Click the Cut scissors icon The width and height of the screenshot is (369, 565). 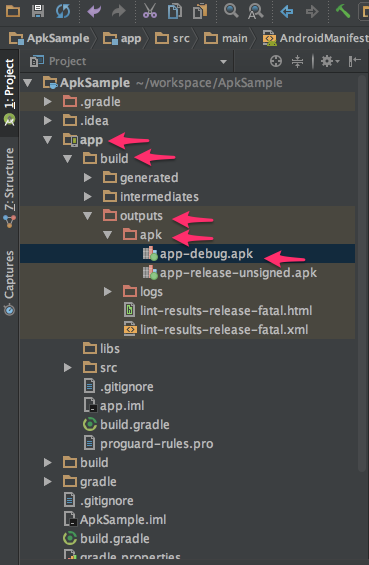click(x=150, y=11)
